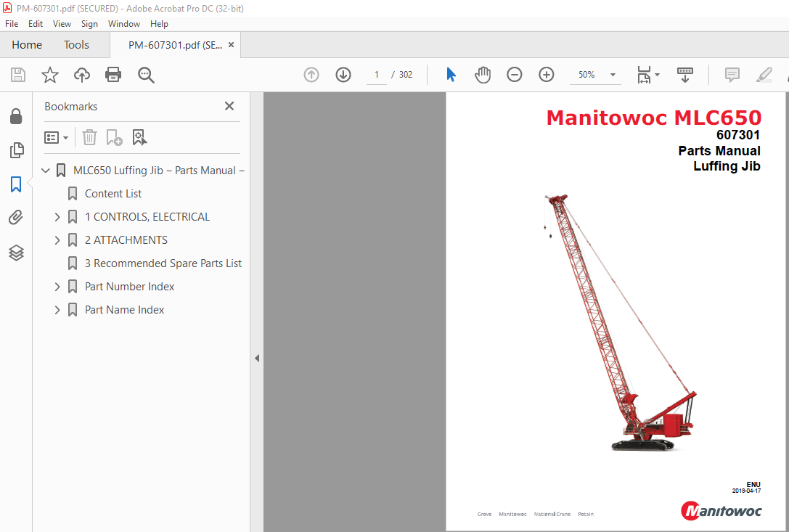
Task: Open 1 CONTROLS, ELECTRICAL bookmark
Action: tap(147, 217)
